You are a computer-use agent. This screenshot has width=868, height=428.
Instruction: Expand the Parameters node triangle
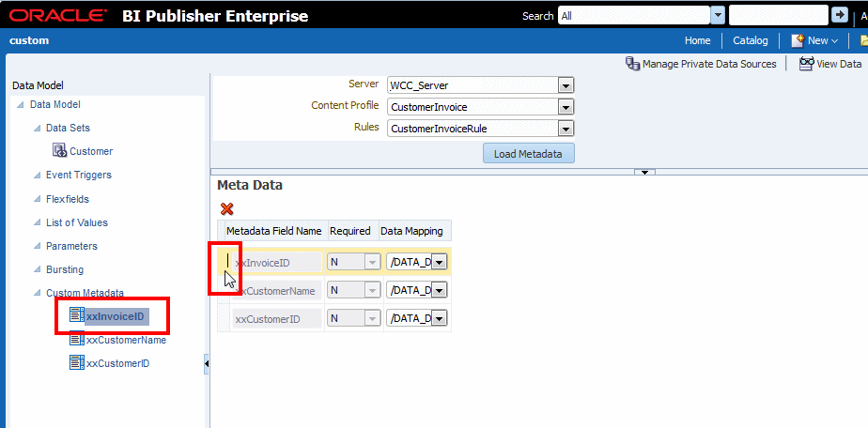[x=37, y=247]
